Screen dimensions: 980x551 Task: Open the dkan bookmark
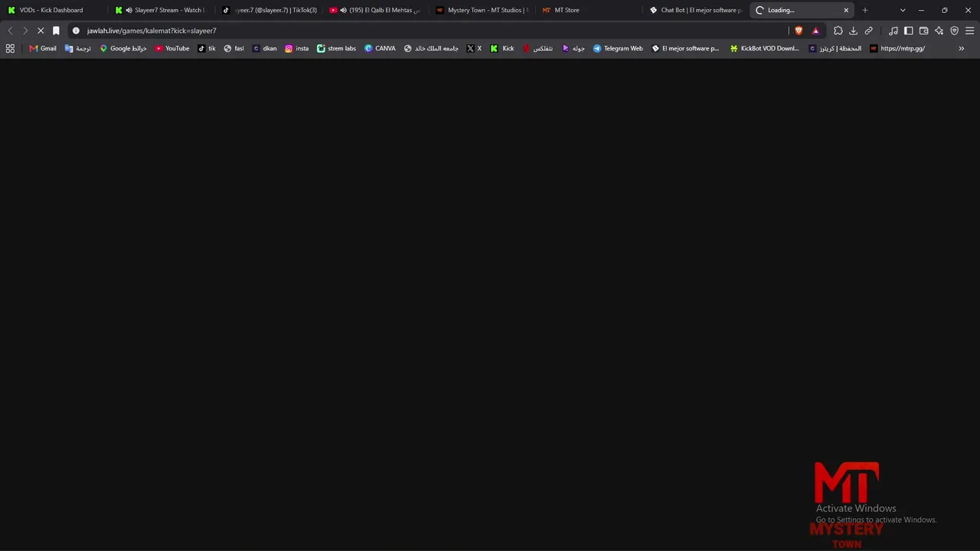pyautogui.click(x=264, y=48)
